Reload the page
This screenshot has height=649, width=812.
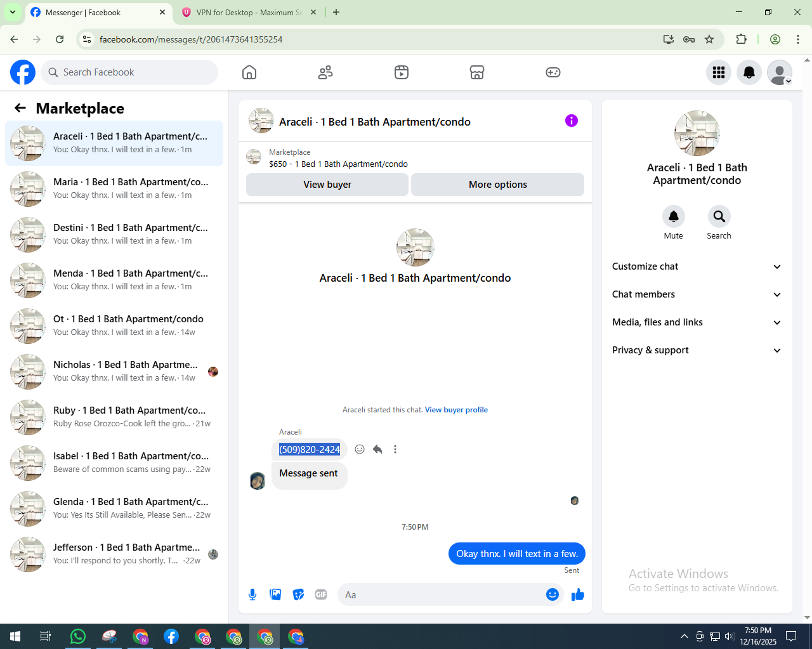(x=60, y=39)
